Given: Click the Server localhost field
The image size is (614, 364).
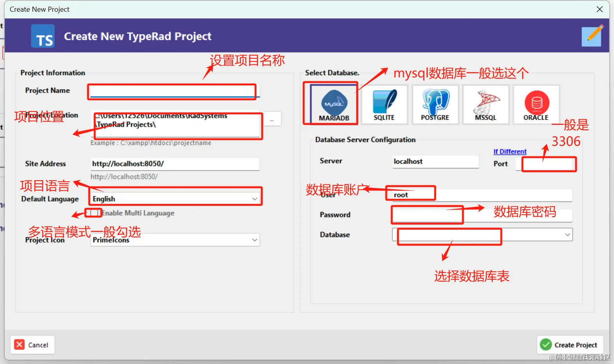Looking at the screenshot, I should [x=436, y=161].
